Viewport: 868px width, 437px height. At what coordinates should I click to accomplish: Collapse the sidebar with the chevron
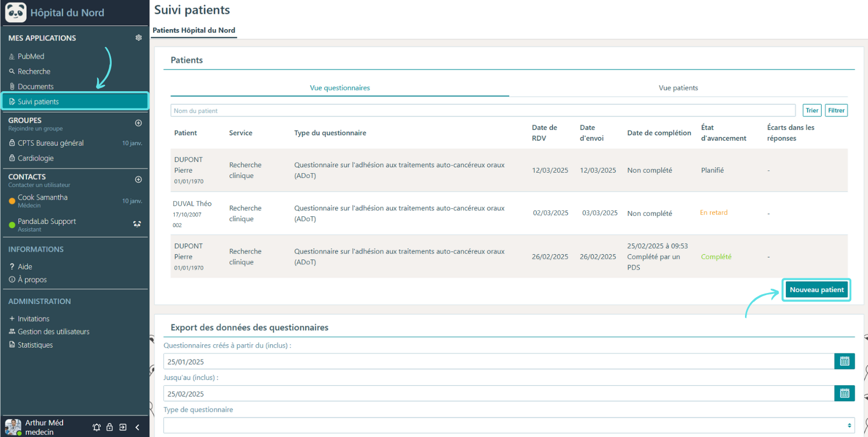[138, 427]
